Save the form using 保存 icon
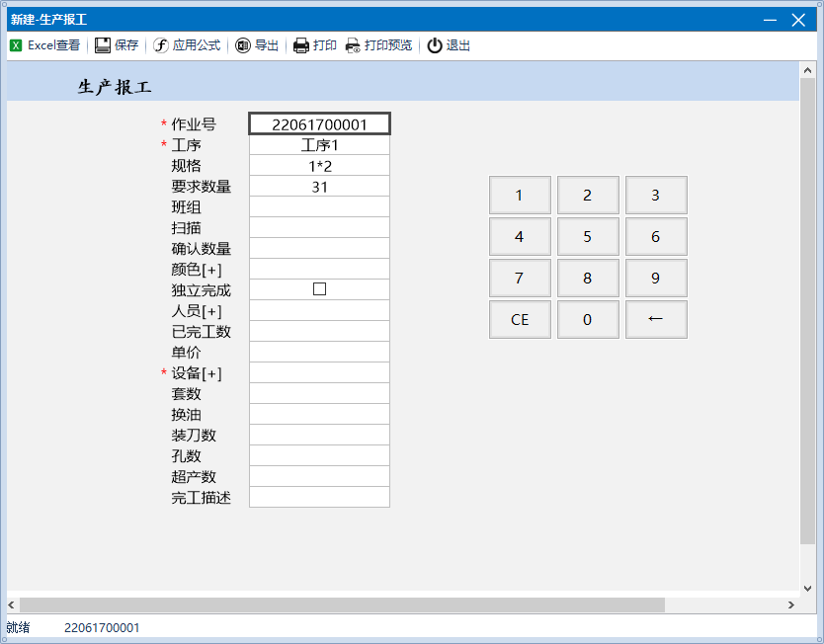Screen dimensions: 824x644 click(x=103, y=45)
